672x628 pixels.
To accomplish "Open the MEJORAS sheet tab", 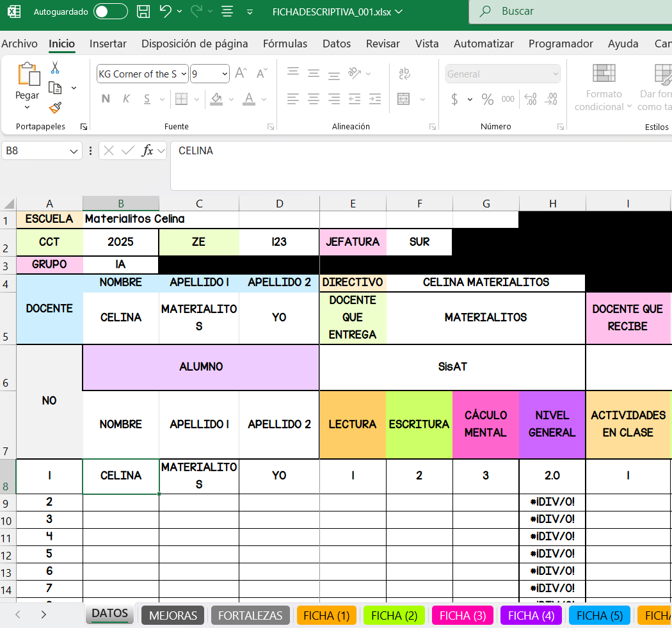I will (173, 616).
